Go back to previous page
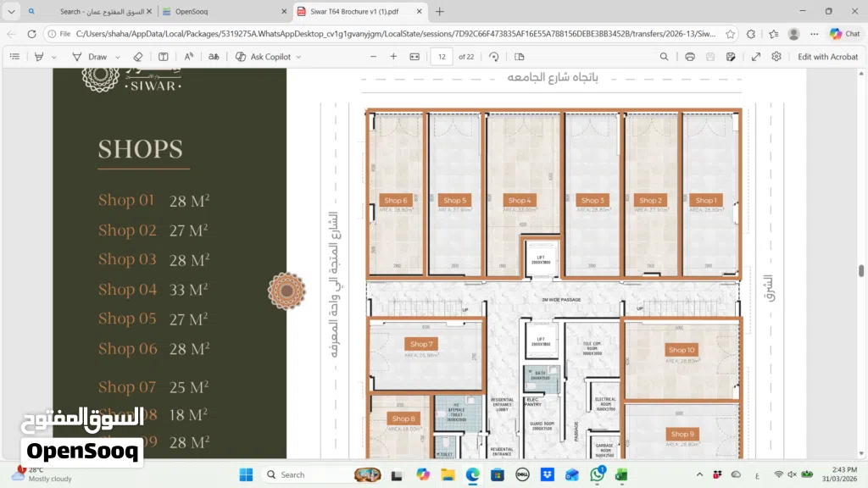This screenshot has width=868, height=488. [12, 34]
